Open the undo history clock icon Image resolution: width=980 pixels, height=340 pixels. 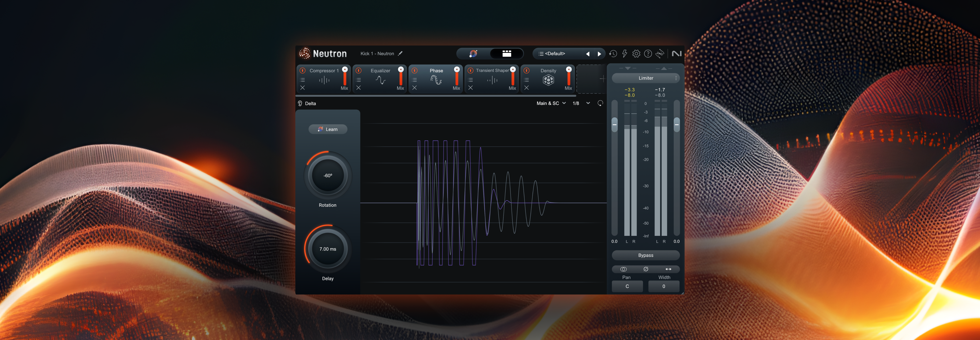pos(613,54)
